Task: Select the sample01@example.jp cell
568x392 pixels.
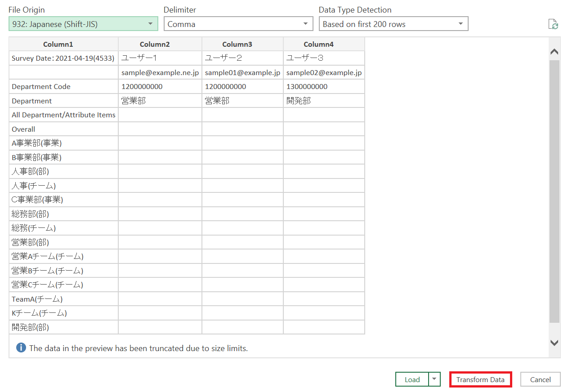Action: pyautogui.click(x=243, y=72)
